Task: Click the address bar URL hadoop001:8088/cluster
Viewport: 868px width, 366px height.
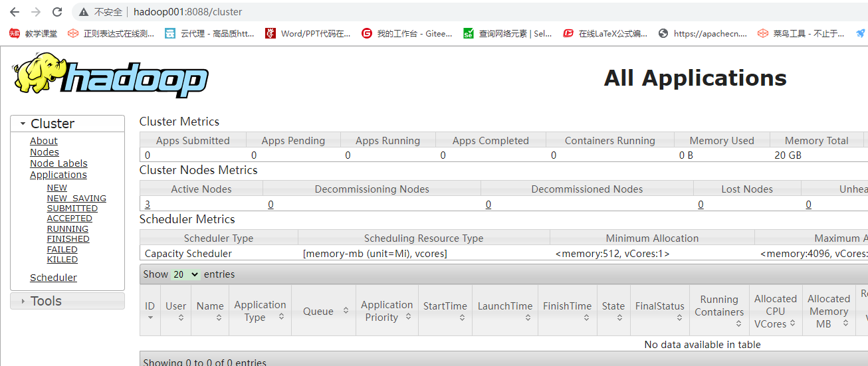Action: 187,12
